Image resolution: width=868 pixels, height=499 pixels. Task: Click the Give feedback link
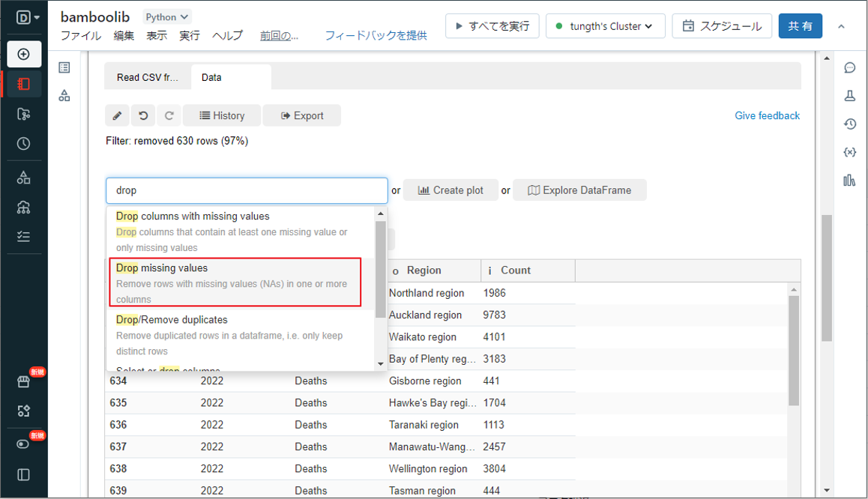point(767,115)
